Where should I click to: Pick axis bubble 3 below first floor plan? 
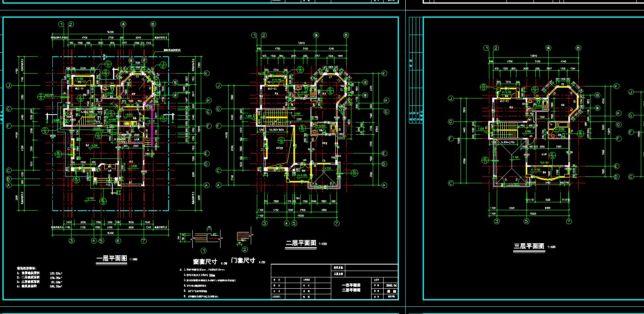point(71,241)
